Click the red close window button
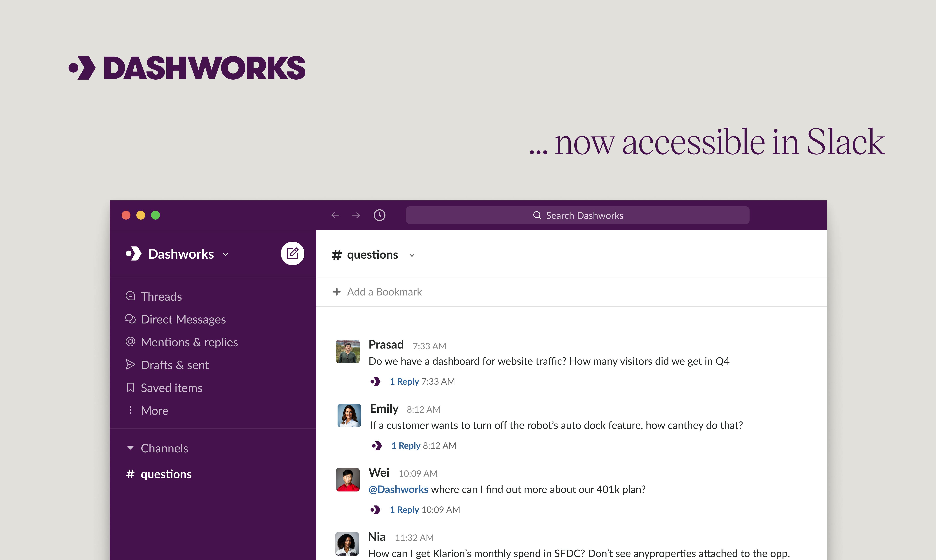This screenshot has width=936, height=560. [x=126, y=215]
